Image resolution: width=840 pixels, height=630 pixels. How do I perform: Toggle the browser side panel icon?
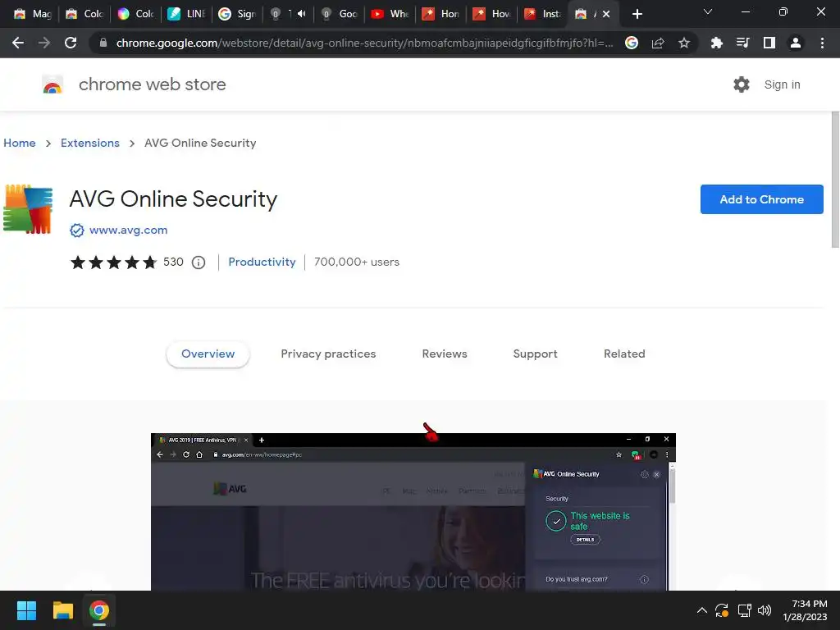pos(769,43)
